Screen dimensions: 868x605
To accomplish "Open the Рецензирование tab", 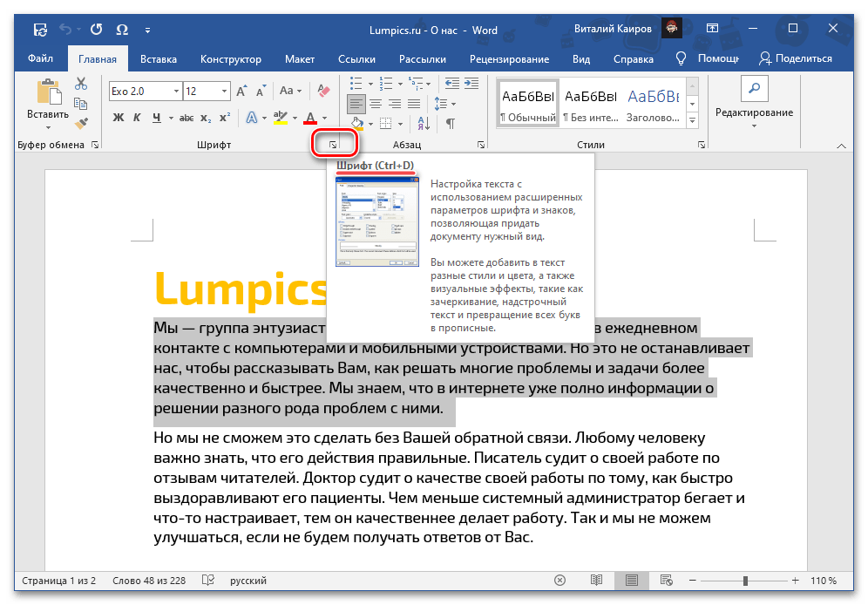I will pos(509,59).
